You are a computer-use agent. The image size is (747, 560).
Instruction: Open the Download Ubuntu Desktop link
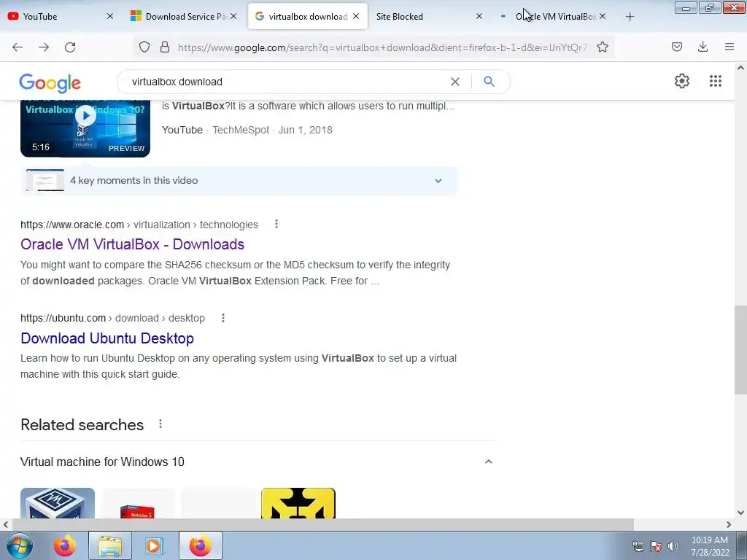(x=107, y=338)
